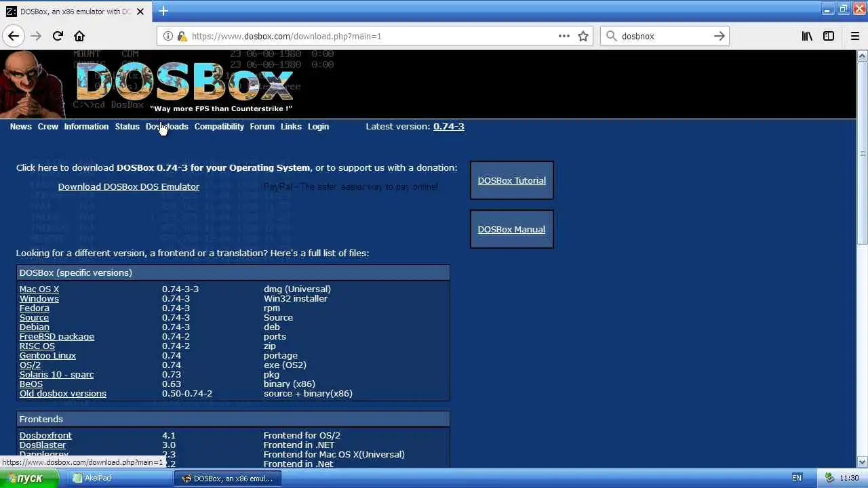
Task: Open the DOSBox Manual button
Action: 512,229
